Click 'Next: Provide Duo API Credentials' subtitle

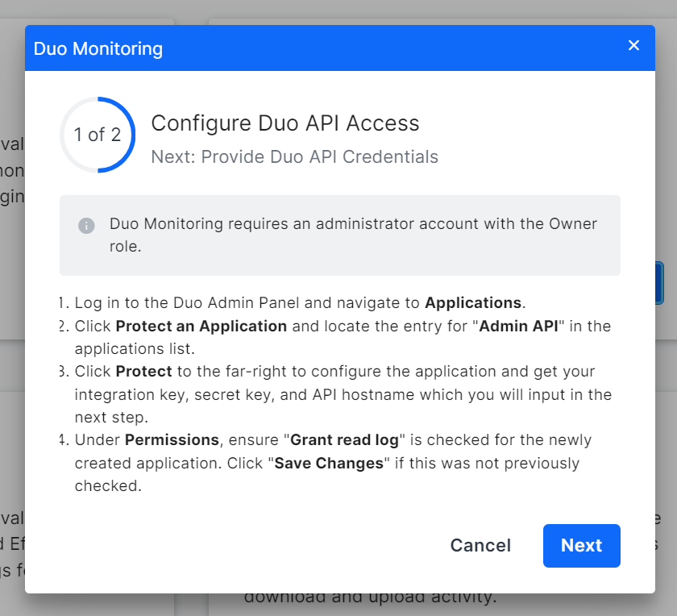click(294, 156)
